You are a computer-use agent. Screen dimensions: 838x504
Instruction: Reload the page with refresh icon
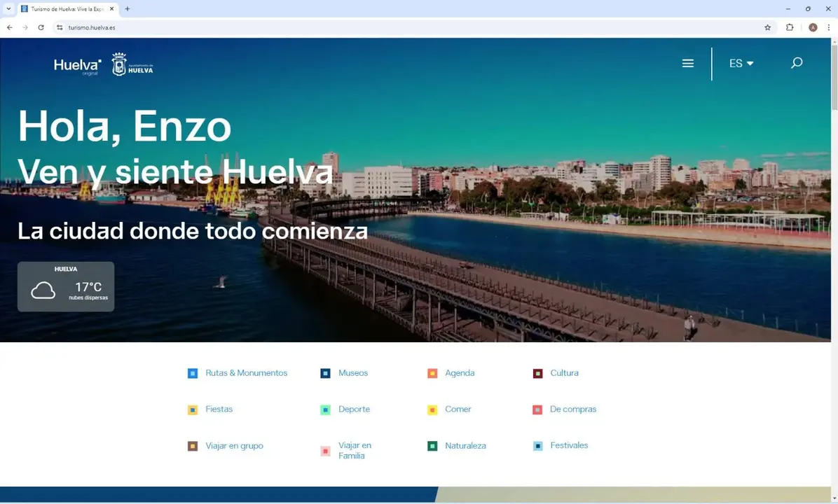(41, 28)
